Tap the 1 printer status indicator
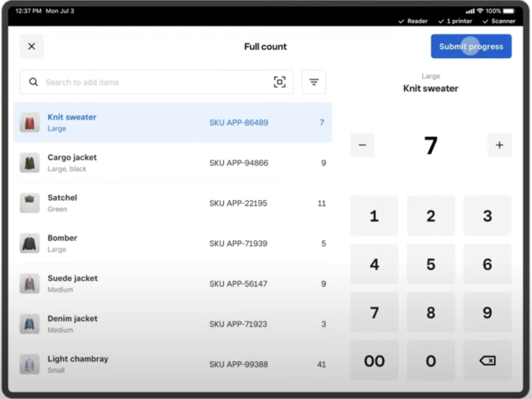532x399 pixels. 455,21
